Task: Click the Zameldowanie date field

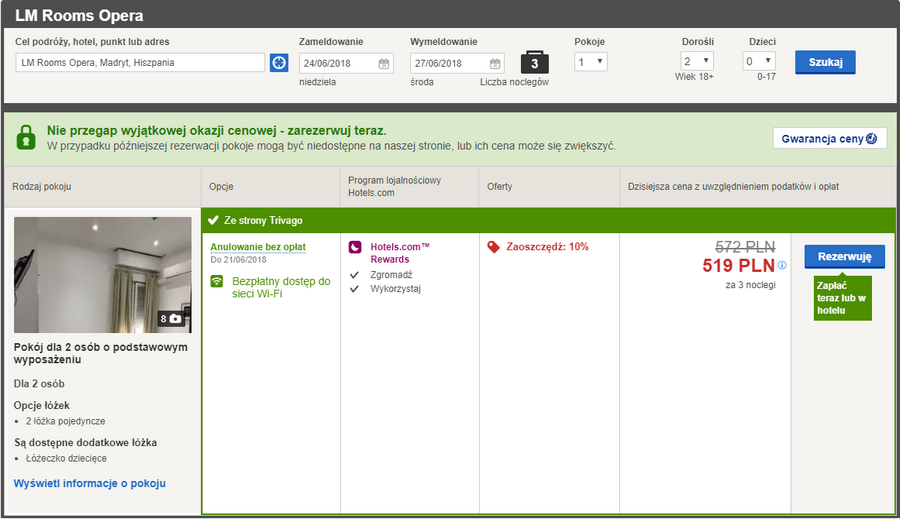Action: [346, 63]
